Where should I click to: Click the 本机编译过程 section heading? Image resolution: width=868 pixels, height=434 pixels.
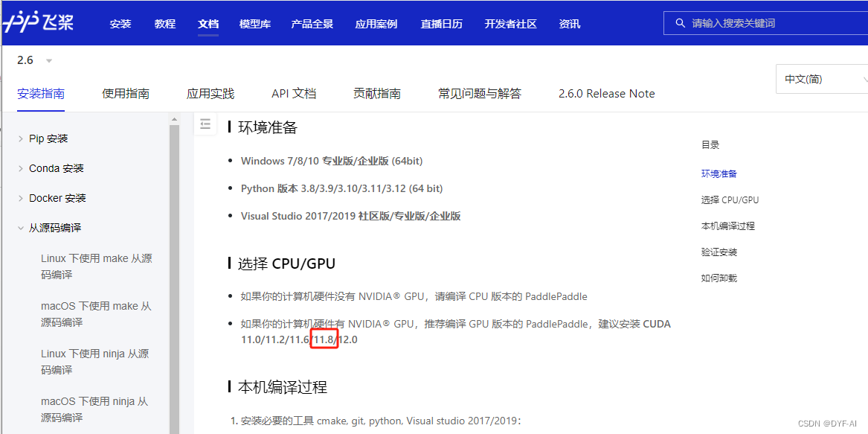[x=283, y=387]
